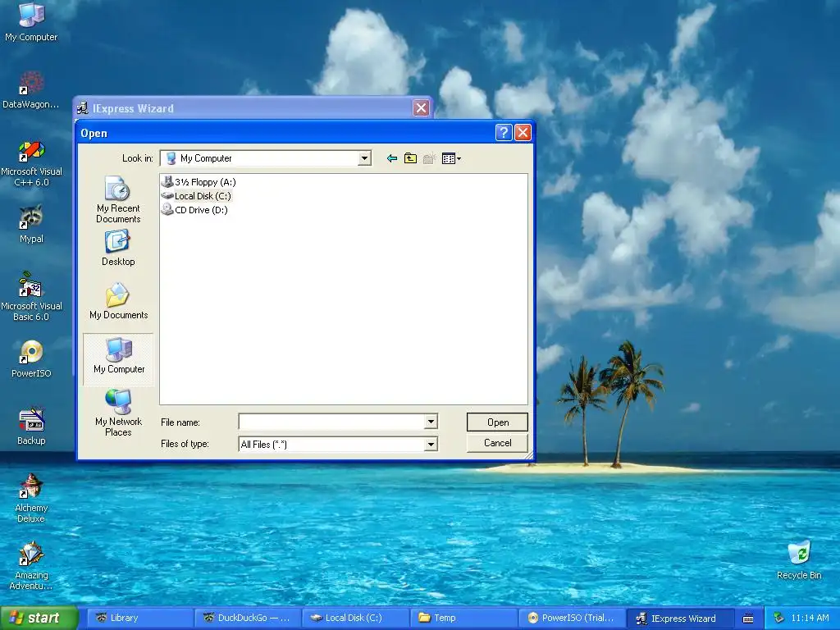This screenshot has height=630, width=840.
Task: Go up one level in Open dialog
Action: click(410, 158)
